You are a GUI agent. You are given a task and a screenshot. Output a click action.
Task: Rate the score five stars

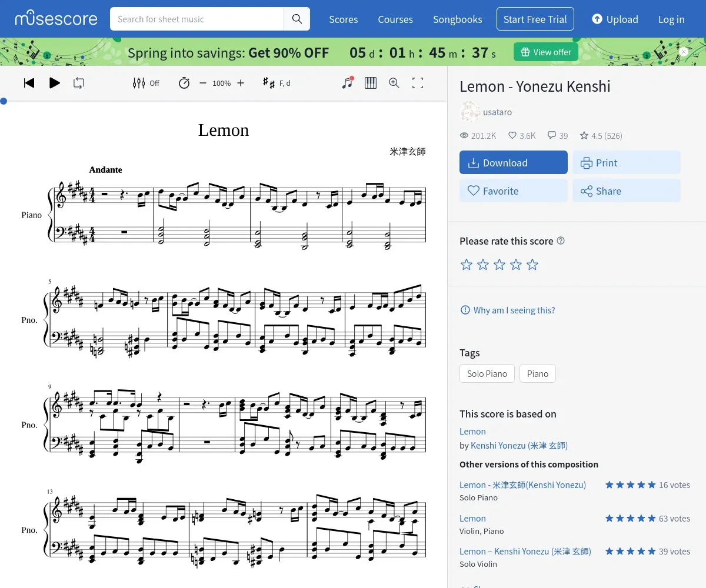pyautogui.click(x=532, y=265)
